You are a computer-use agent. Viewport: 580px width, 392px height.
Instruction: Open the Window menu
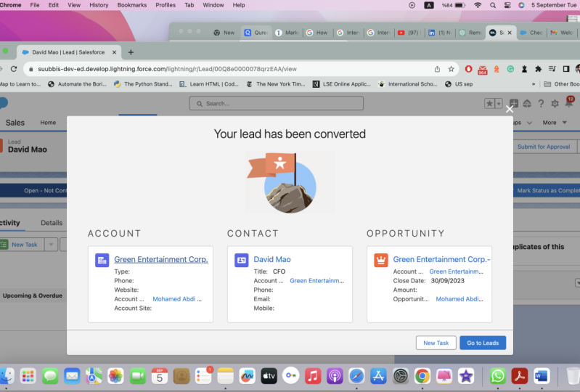point(213,5)
